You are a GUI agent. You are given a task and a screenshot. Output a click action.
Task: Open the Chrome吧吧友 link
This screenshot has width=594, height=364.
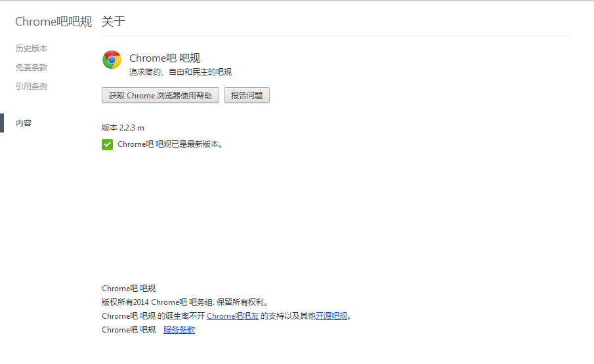coord(232,316)
